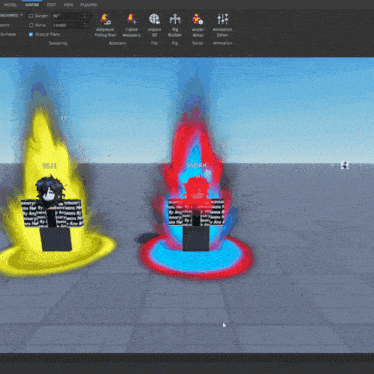Select the SSJ1 character with the yellow aura
The image size is (374, 374).
tap(52, 213)
